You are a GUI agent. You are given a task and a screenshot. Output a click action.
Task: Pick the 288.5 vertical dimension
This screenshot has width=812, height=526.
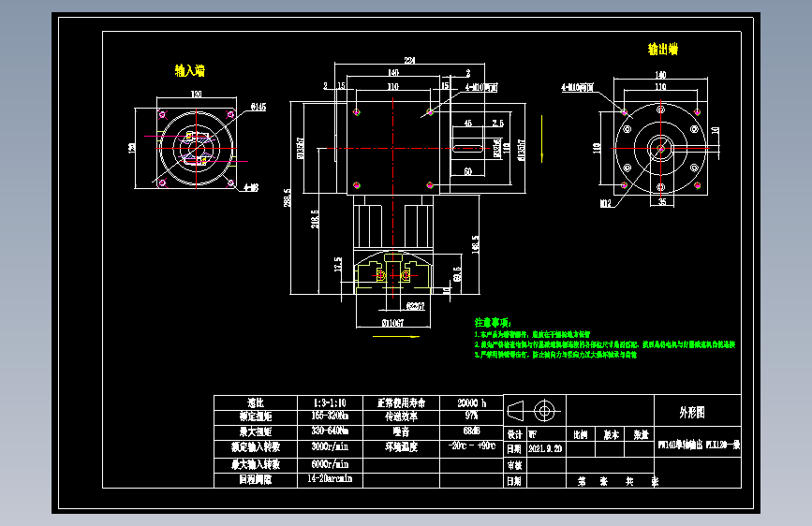(287, 197)
